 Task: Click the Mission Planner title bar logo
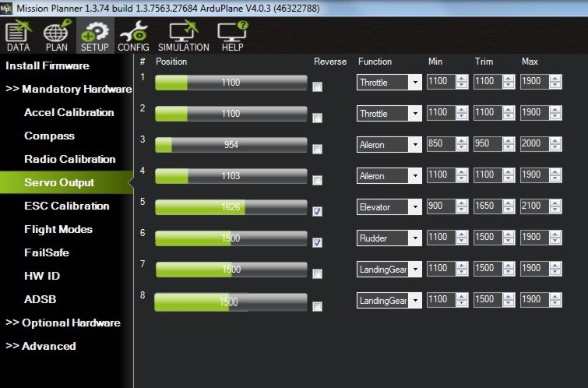[6, 8]
